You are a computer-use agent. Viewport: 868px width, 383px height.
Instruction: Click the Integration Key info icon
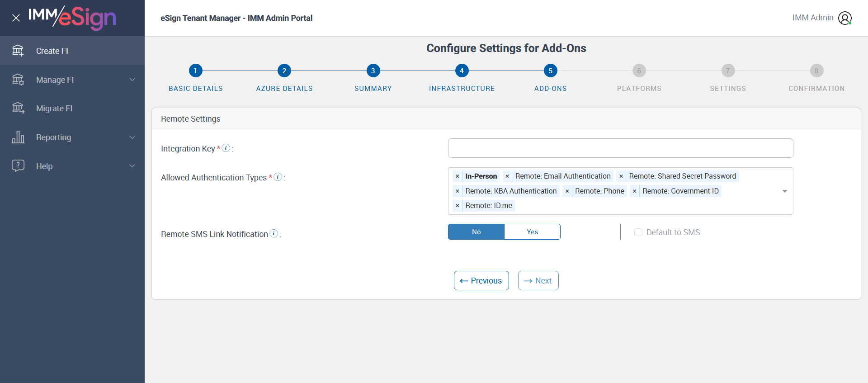coord(226,148)
